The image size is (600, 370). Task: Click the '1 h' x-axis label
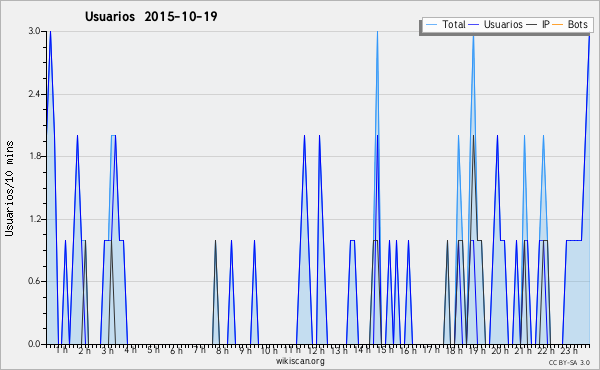click(62, 350)
